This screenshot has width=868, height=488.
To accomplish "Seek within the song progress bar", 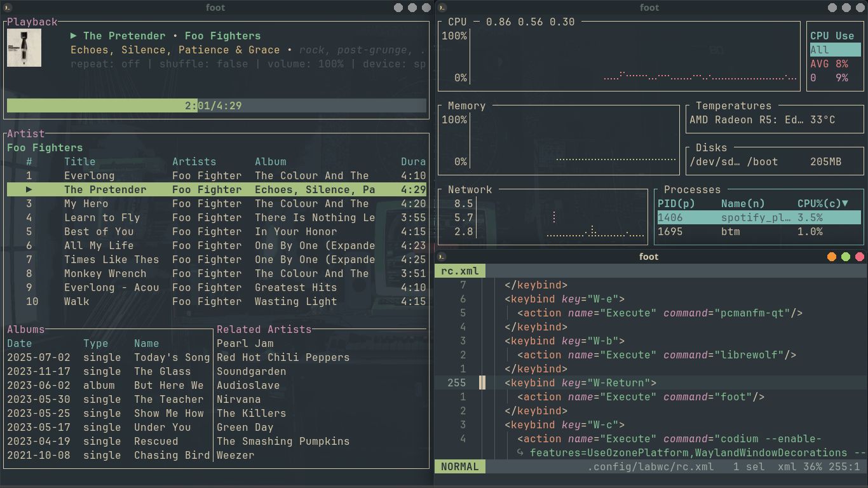I will [216, 105].
